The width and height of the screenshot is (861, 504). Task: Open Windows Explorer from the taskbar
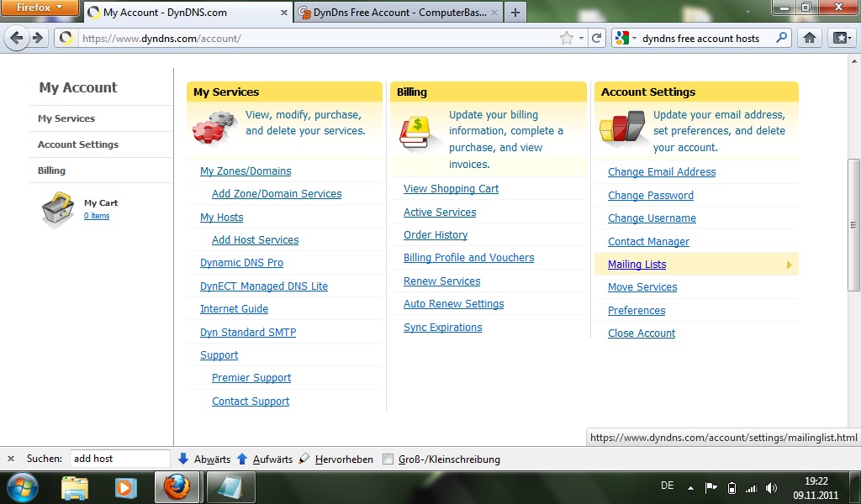point(74,487)
